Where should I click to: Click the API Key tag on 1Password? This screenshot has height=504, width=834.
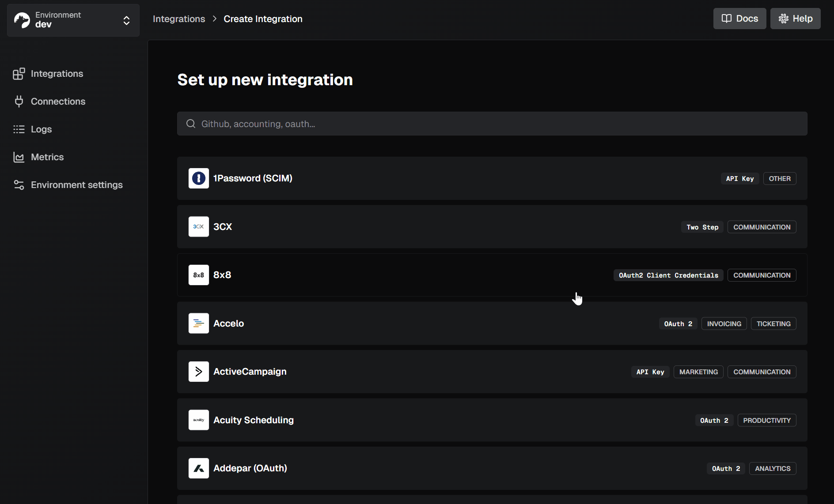click(740, 179)
